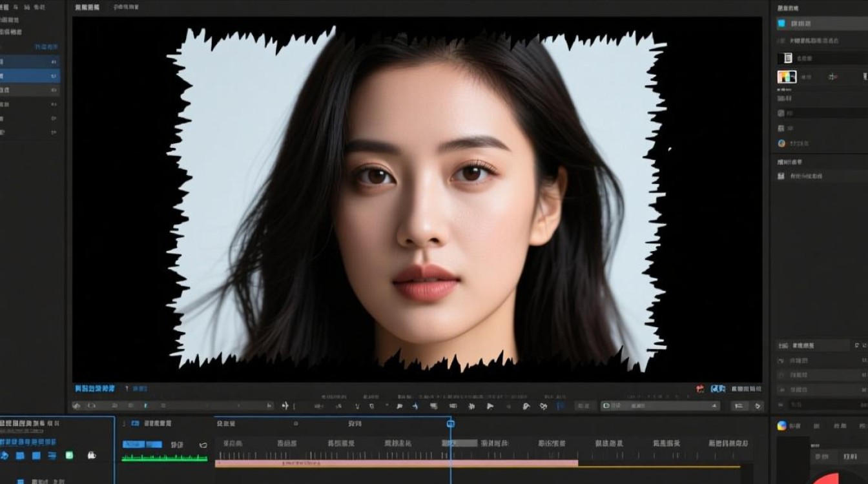Screen dimensions: 868x484
Task: Click the green audio waveform track
Action: [165, 458]
